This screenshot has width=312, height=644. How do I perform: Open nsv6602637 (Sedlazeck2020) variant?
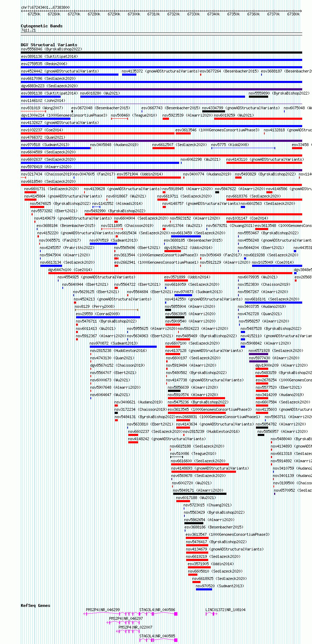pyautogui.click(x=48, y=159)
